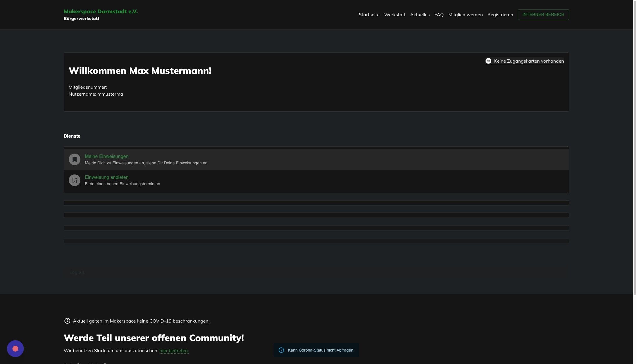The height and width of the screenshot is (364, 637).
Task: Click the info icon beside the COVID-19 notice
Action: pyautogui.click(x=67, y=321)
